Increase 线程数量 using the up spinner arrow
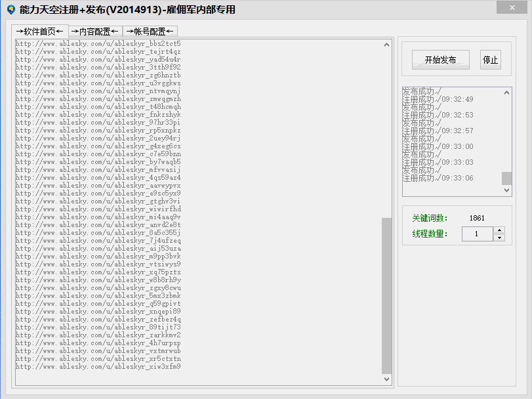 (499, 230)
